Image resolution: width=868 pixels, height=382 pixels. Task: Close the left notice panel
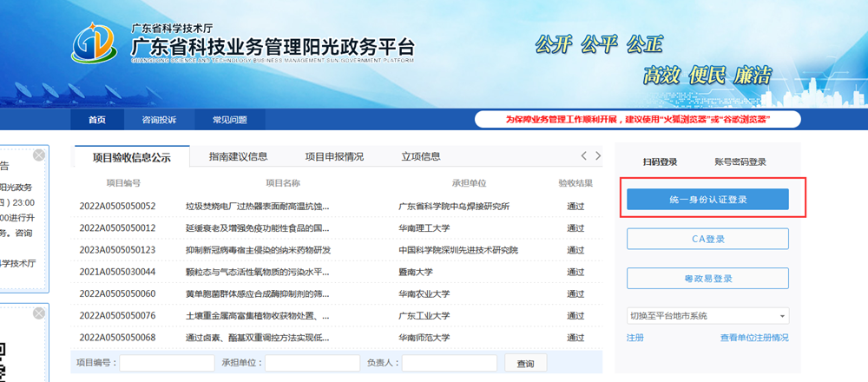click(x=38, y=155)
